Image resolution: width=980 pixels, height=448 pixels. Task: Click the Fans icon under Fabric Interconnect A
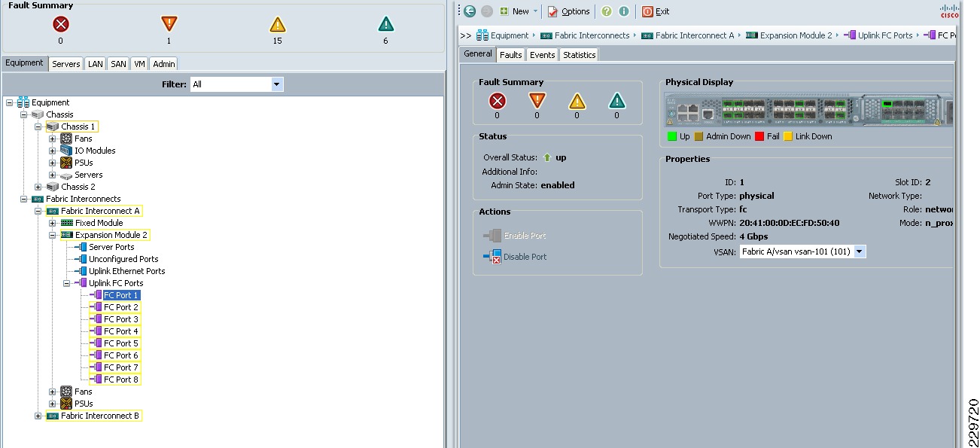tap(66, 392)
